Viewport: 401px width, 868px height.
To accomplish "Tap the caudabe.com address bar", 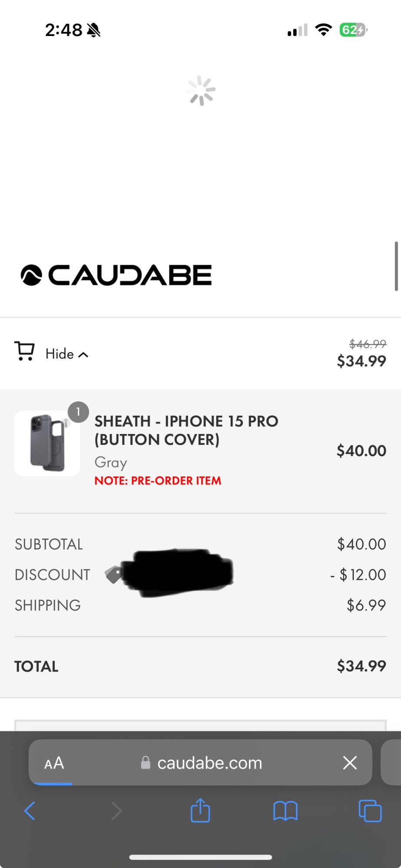I will [200, 763].
